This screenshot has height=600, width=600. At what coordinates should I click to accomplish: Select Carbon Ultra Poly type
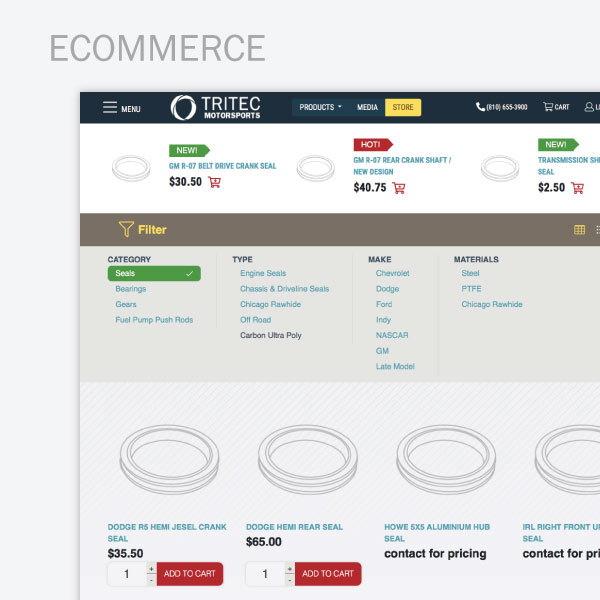click(271, 336)
